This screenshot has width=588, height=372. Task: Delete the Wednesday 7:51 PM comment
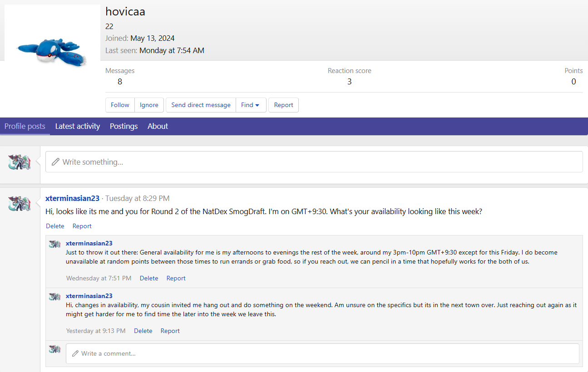(149, 278)
